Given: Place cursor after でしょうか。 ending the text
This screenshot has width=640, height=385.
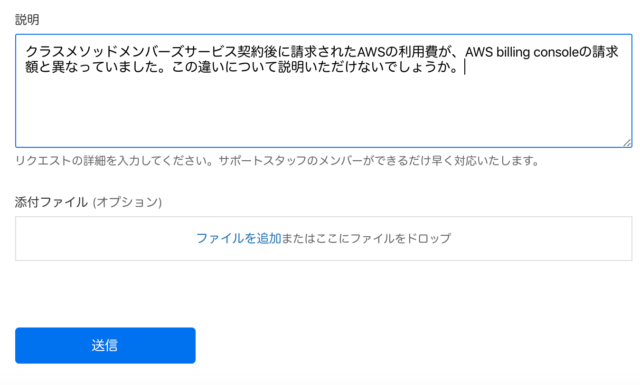Looking at the screenshot, I should (463, 67).
